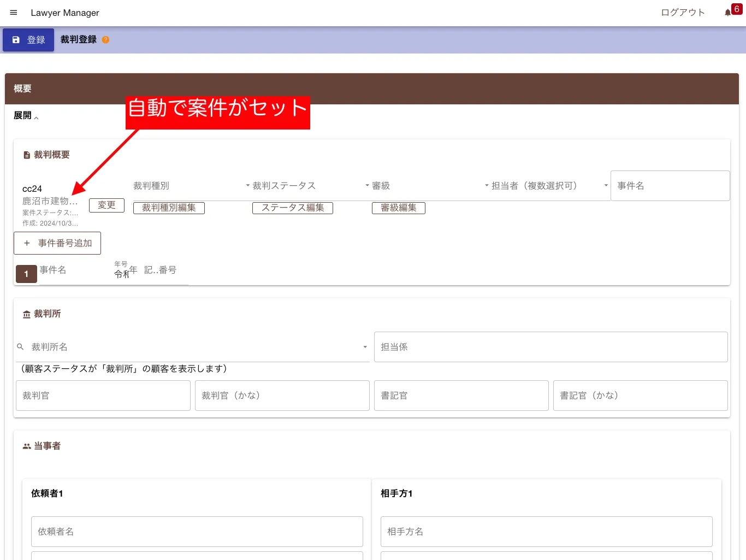Click the 番号 input field
This screenshot has width=746, height=560.
point(173,270)
